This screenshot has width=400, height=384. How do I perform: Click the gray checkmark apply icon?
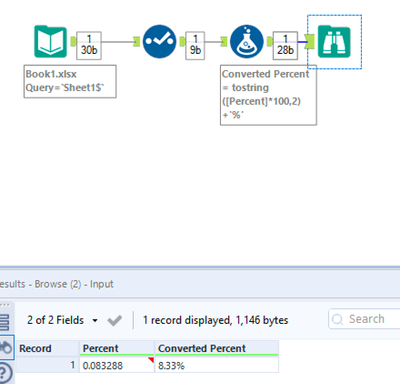click(114, 321)
